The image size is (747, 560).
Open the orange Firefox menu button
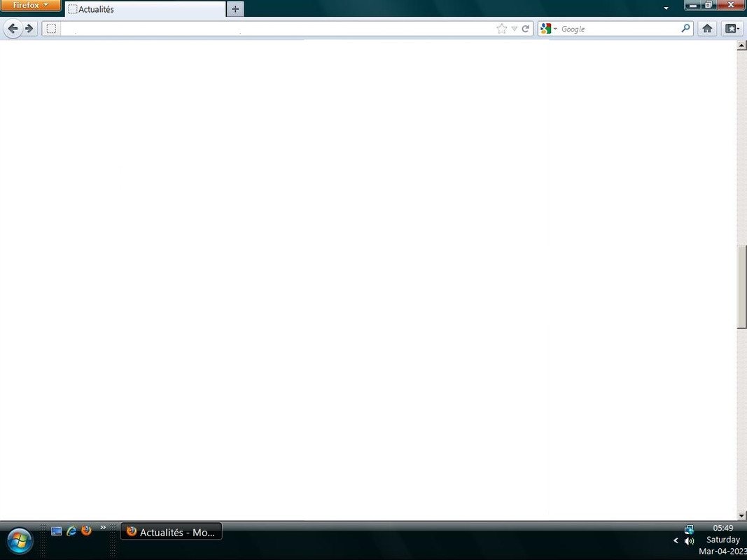point(31,5)
